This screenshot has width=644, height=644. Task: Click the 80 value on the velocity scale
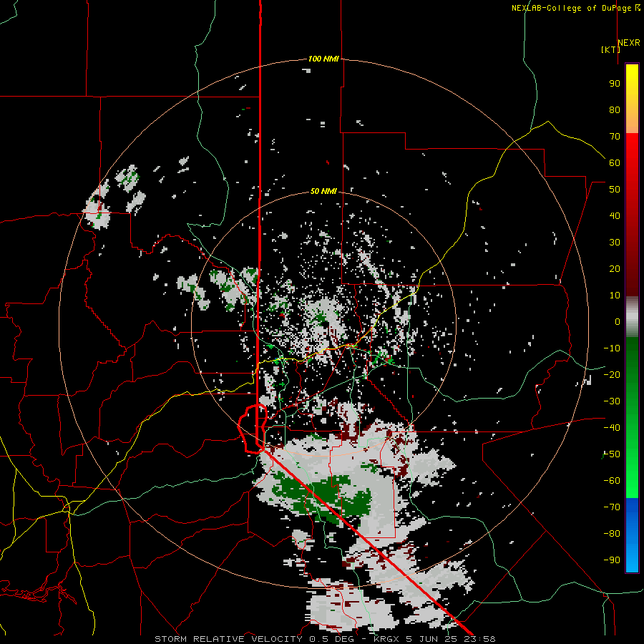[615, 109]
